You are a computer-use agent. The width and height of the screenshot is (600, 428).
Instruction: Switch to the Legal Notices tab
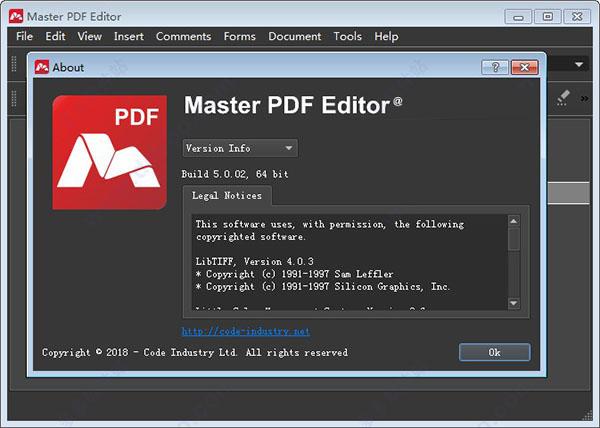click(227, 195)
